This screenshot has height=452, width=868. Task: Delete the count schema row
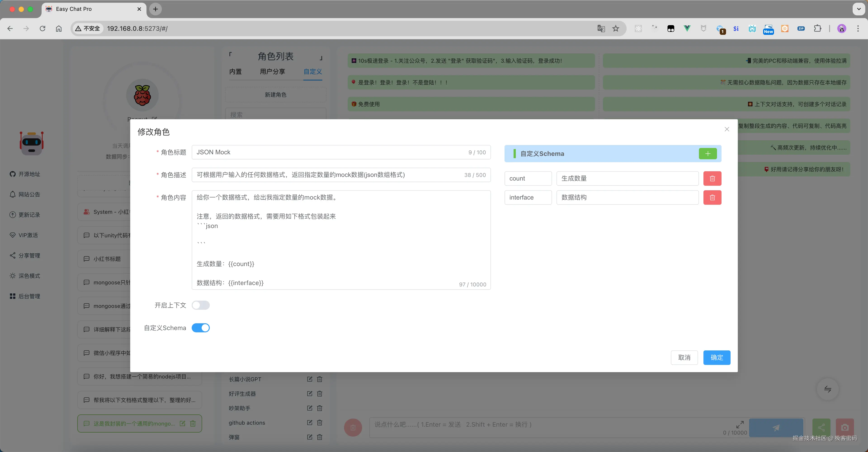(x=712, y=178)
